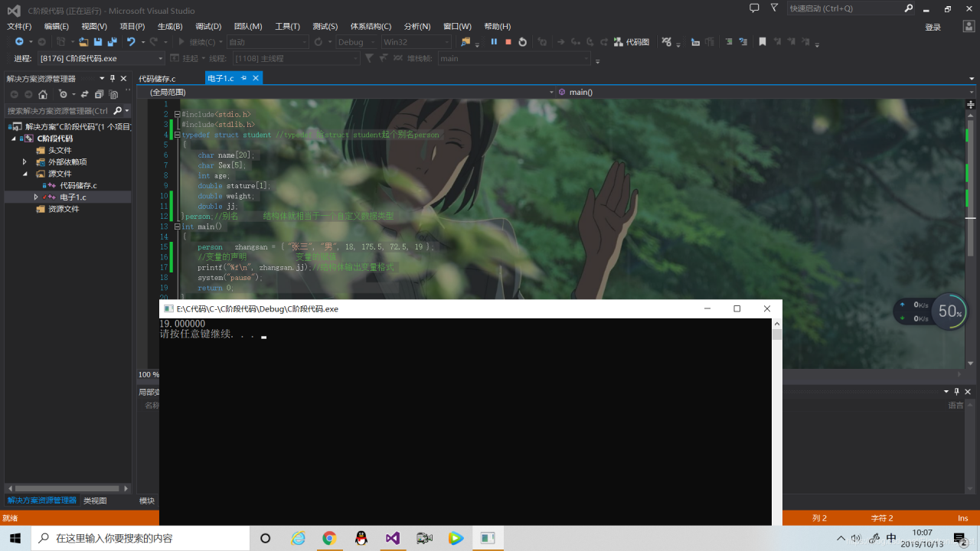980x551 pixels.
Task: Click the Home icon in Solution Explorer
Action: pos(43,94)
